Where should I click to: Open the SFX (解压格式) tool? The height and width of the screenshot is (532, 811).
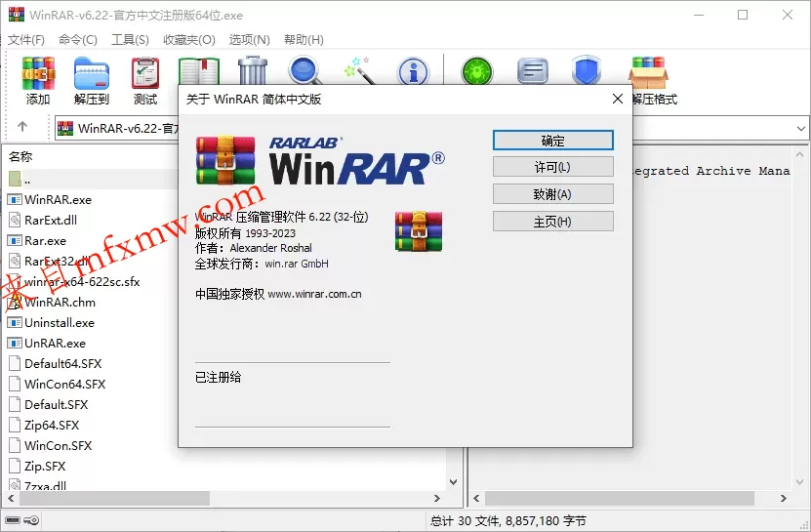click(x=649, y=80)
